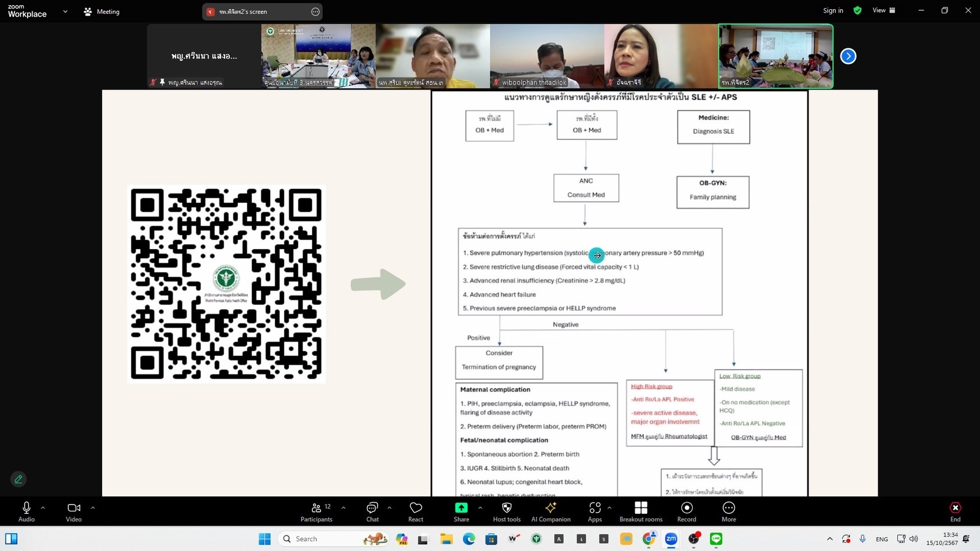
Task: Open the Participants panel
Action: 317,511
